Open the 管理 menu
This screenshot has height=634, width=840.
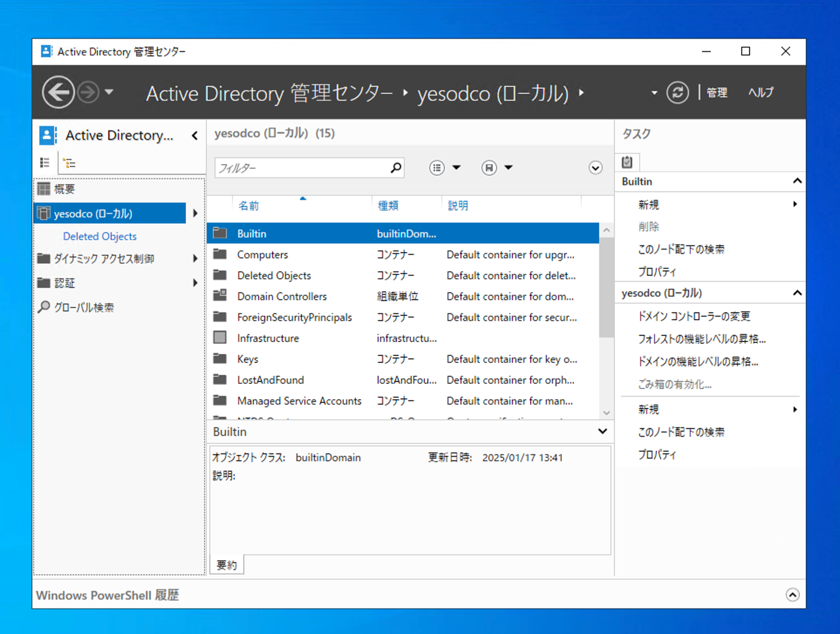717,92
